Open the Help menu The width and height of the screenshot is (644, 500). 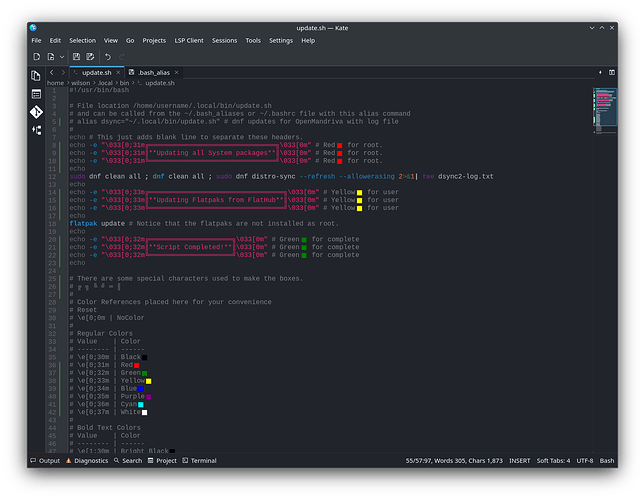[308, 41]
